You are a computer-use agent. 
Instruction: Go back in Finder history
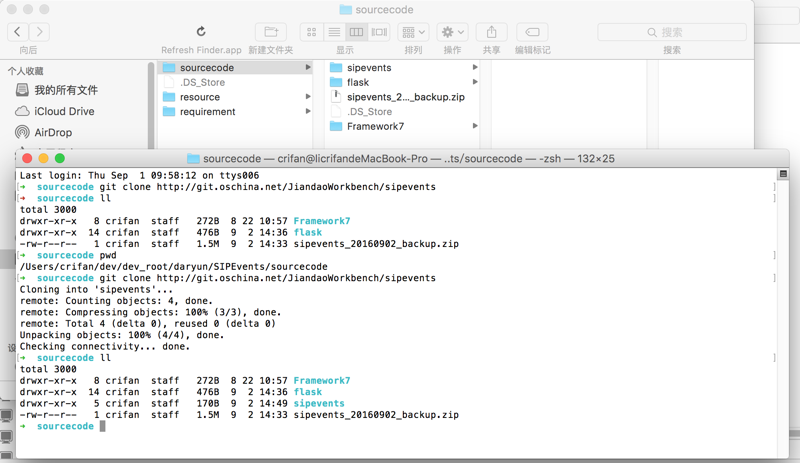(17, 32)
